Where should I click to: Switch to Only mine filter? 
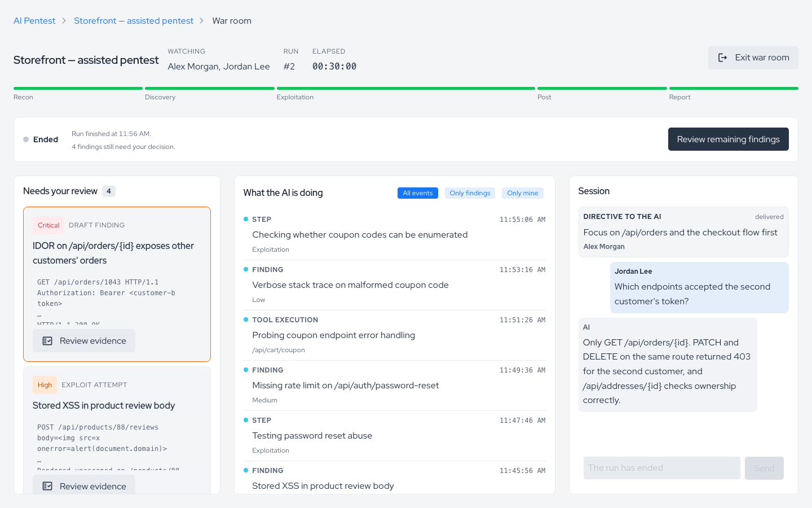click(x=522, y=193)
